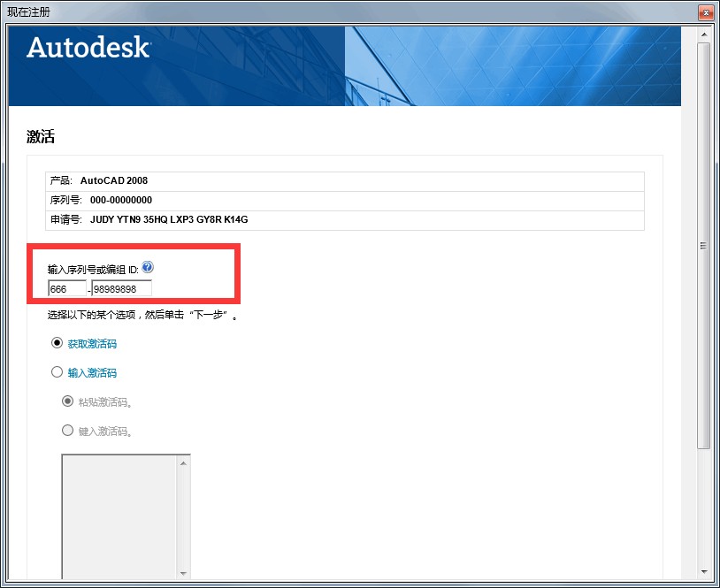Screen dimensions: 720x588
Task: Select the 获取激活码 radio button
Action: (x=57, y=343)
